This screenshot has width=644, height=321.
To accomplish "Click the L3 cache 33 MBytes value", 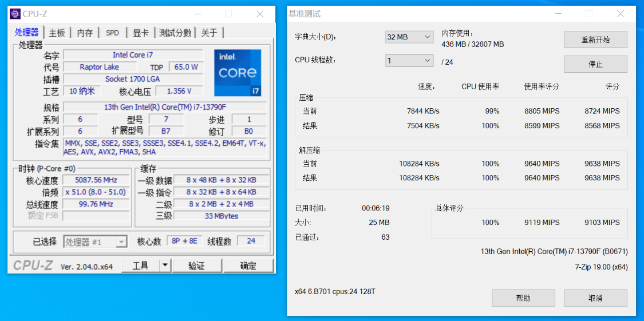I will point(222,216).
